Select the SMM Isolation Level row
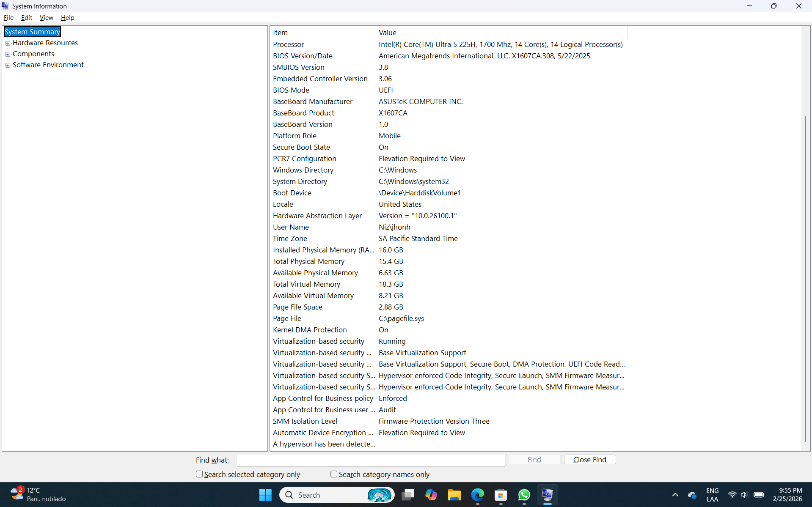This screenshot has height=507, width=812. (x=449, y=421)
